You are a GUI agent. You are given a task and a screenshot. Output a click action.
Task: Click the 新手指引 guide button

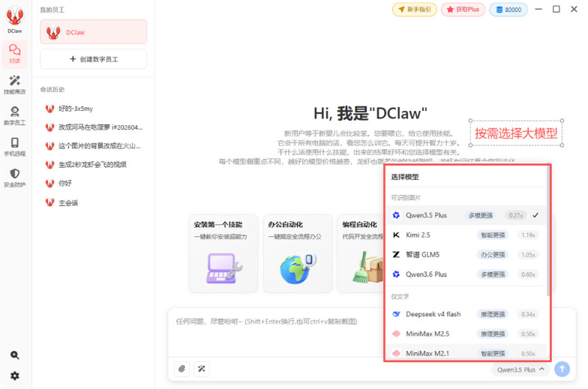click(x=415, y=9)
